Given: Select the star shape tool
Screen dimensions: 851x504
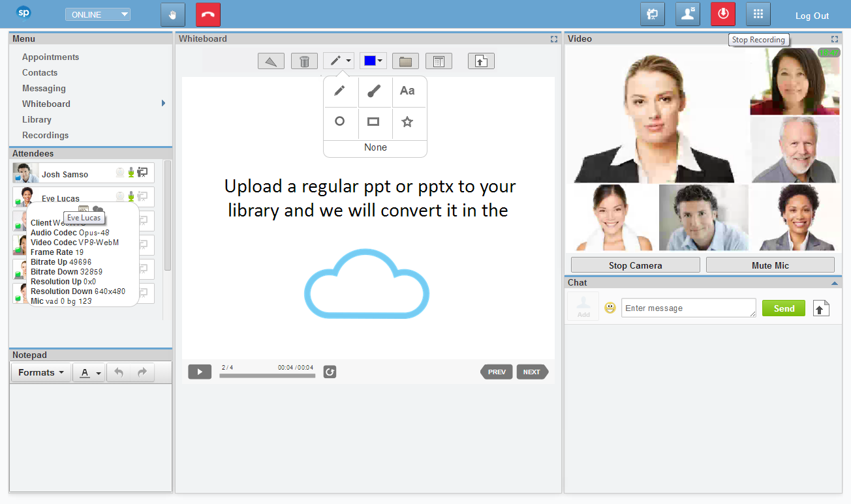Looking at the screenshot, I should [407, 122].
